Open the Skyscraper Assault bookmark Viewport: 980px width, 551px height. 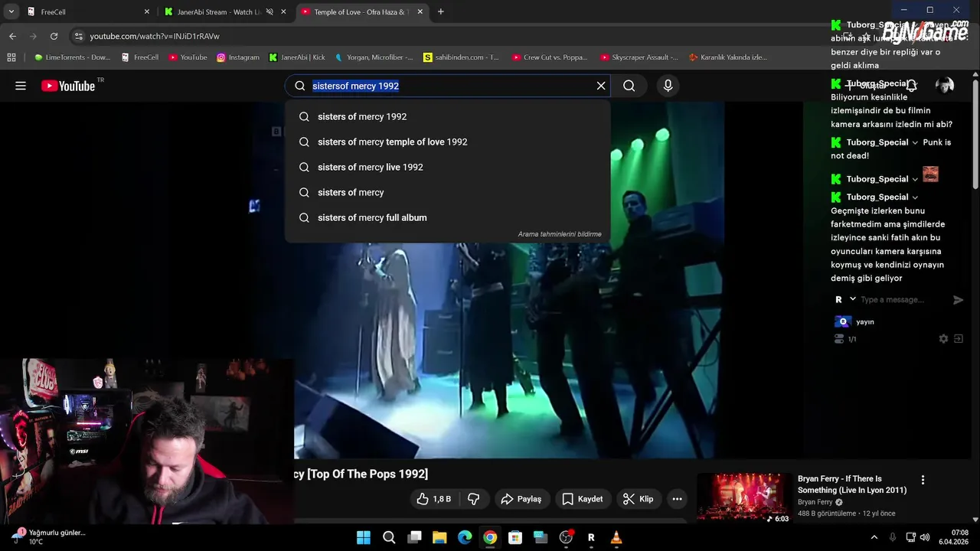[639, 57]
